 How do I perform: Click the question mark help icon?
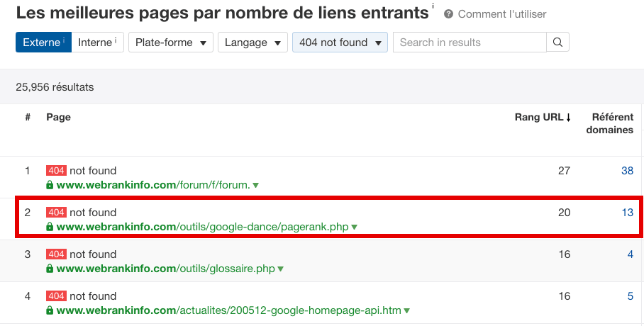(448, 14)
